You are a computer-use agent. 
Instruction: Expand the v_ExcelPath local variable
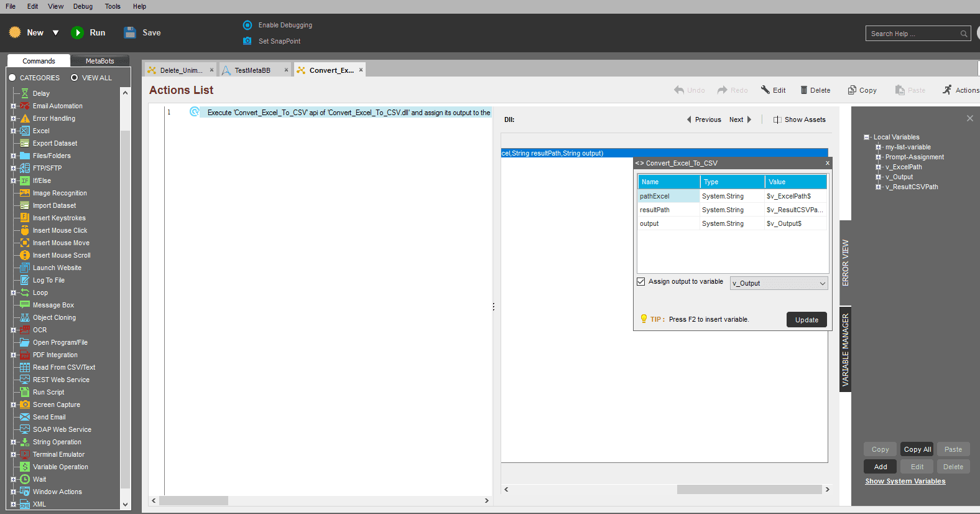879,167
